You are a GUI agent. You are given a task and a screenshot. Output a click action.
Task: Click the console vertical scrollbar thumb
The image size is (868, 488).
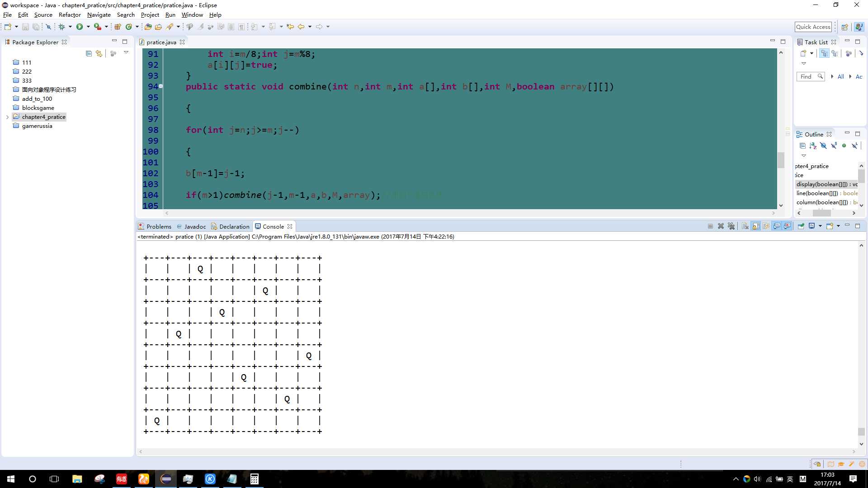click(x=861, y=432)
